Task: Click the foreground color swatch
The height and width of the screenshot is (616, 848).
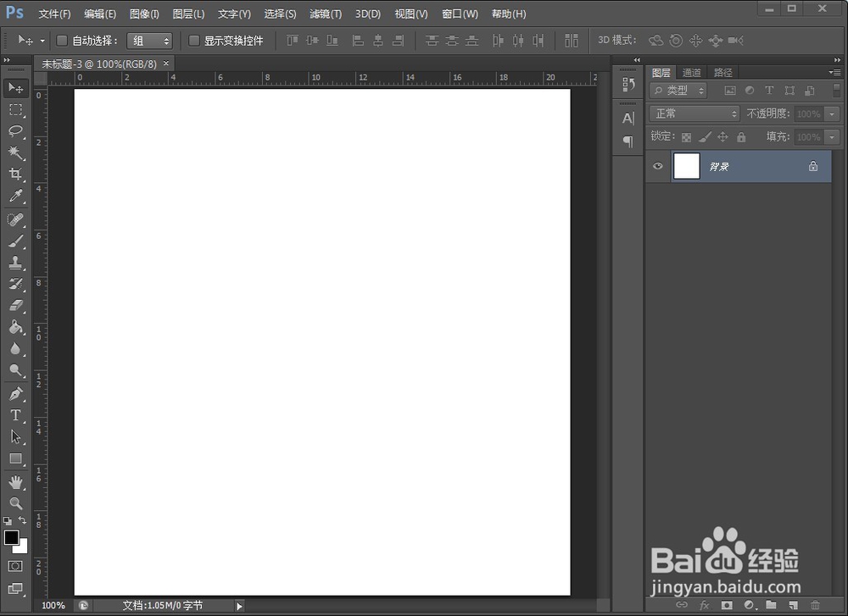Action: coord(11,537)
